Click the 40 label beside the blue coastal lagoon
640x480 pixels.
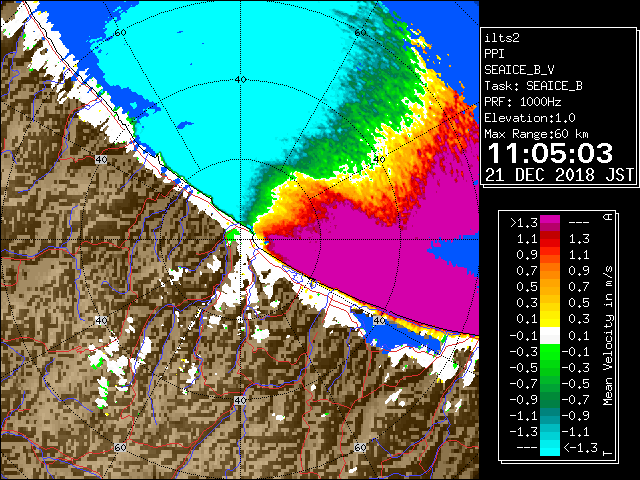379,320
